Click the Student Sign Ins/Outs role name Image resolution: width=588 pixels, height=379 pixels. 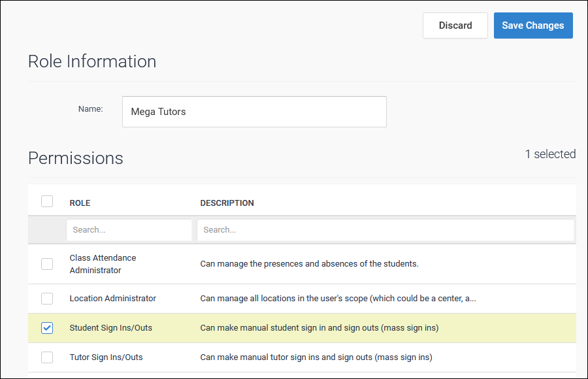tap(110, 328)
